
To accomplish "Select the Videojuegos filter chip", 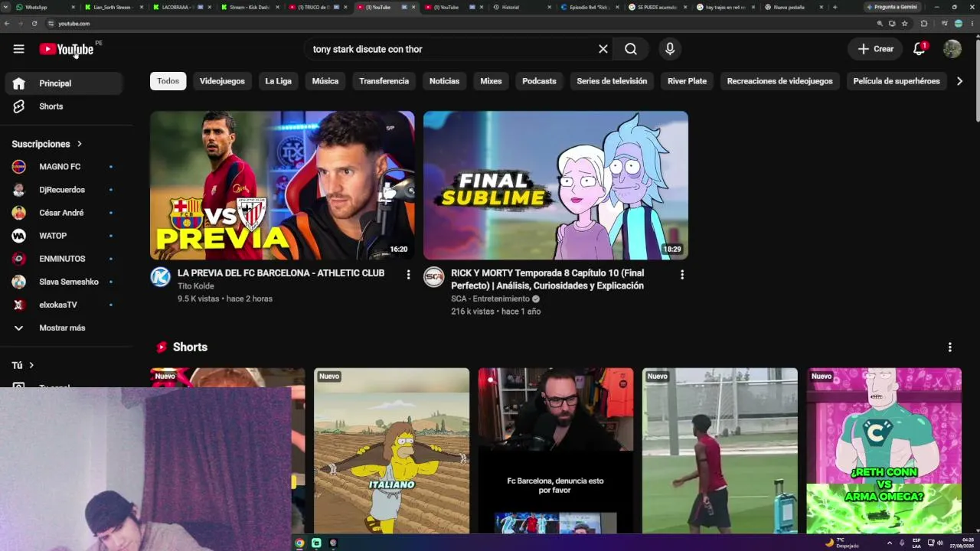I will pos(222,81).
